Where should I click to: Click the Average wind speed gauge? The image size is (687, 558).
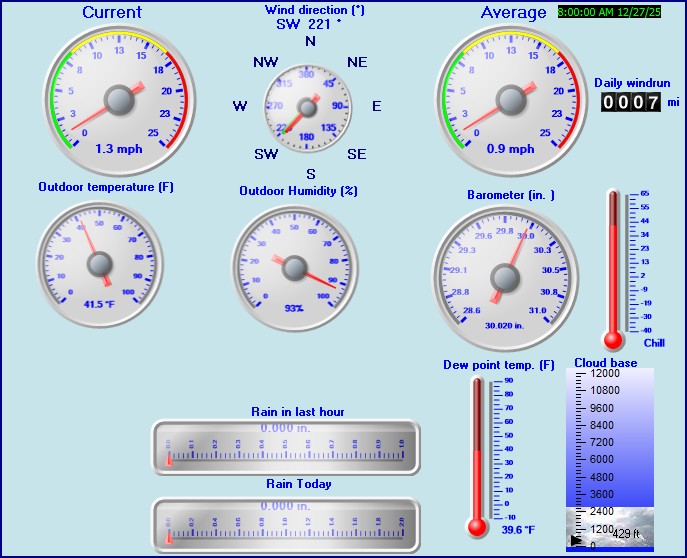[x=511, y=100]
